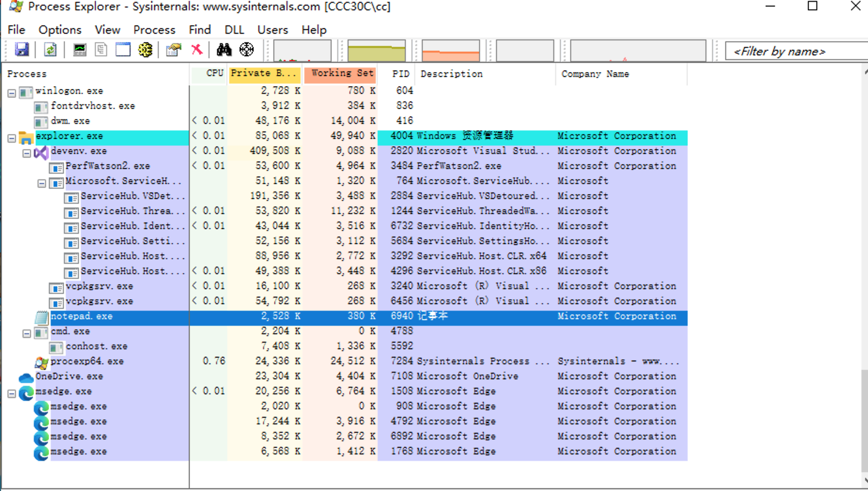Open the DLL menu
Viewport: 868px width, 491px height.
point(234,30)
